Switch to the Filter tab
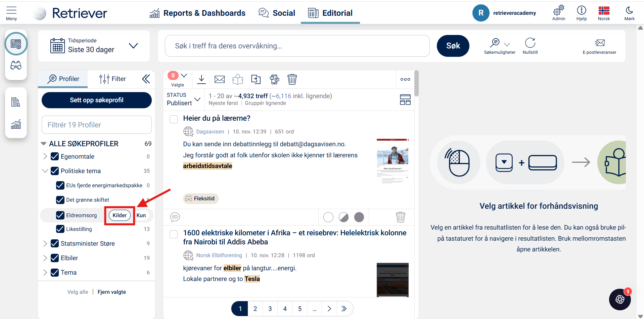The height and width of the screenshot is (319, 644). coord(112,79)
